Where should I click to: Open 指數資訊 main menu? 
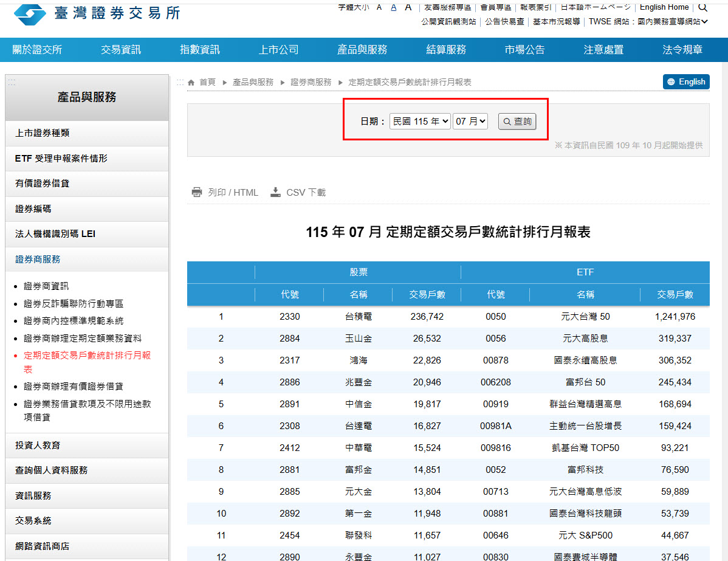pyautogui.click(x=200, y=50)
